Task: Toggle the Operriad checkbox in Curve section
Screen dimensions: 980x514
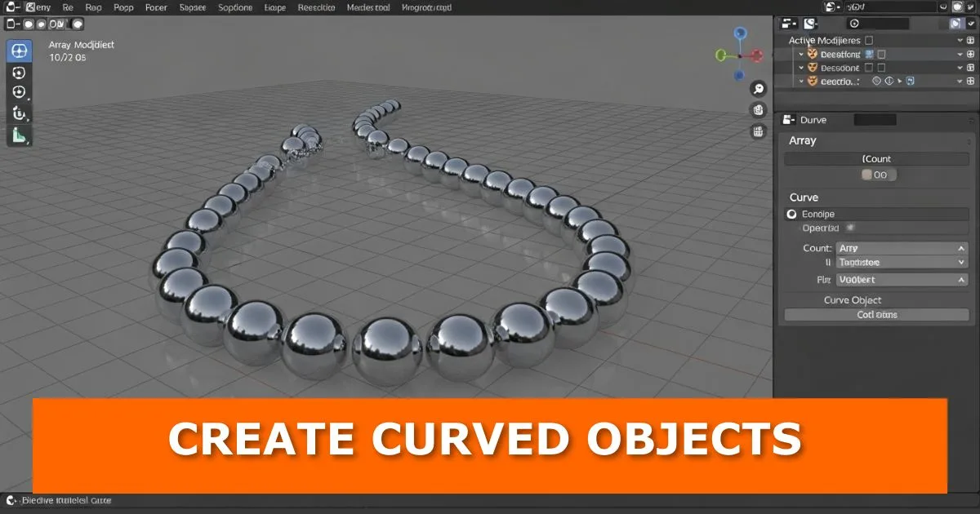Action: [849, 228]
